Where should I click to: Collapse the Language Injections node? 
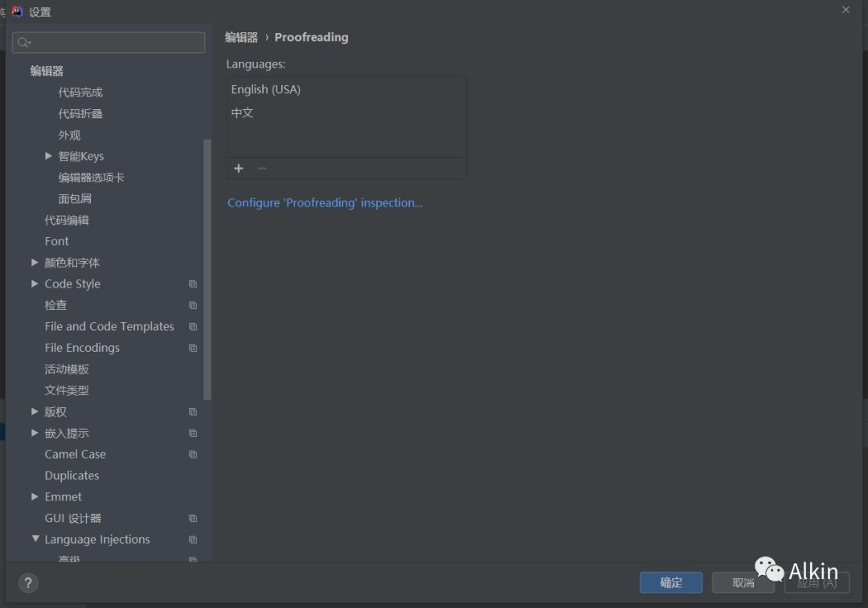click(x=35, y=538)
